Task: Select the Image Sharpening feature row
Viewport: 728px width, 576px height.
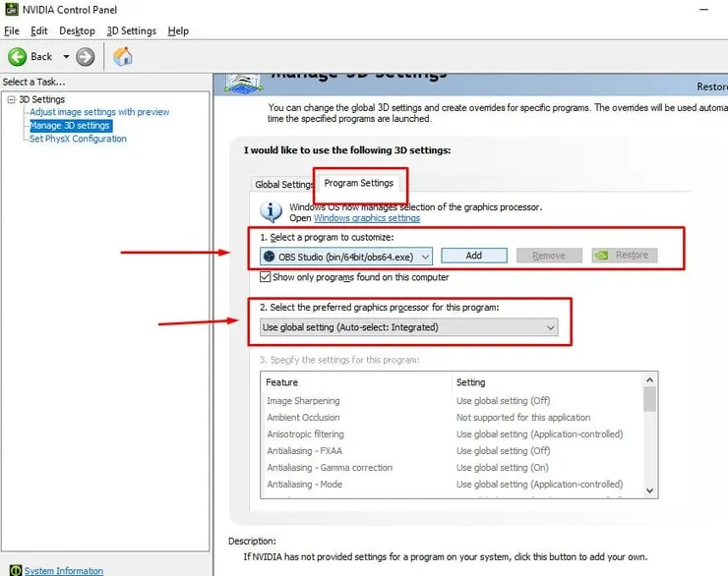Action: tap(453, 401)
